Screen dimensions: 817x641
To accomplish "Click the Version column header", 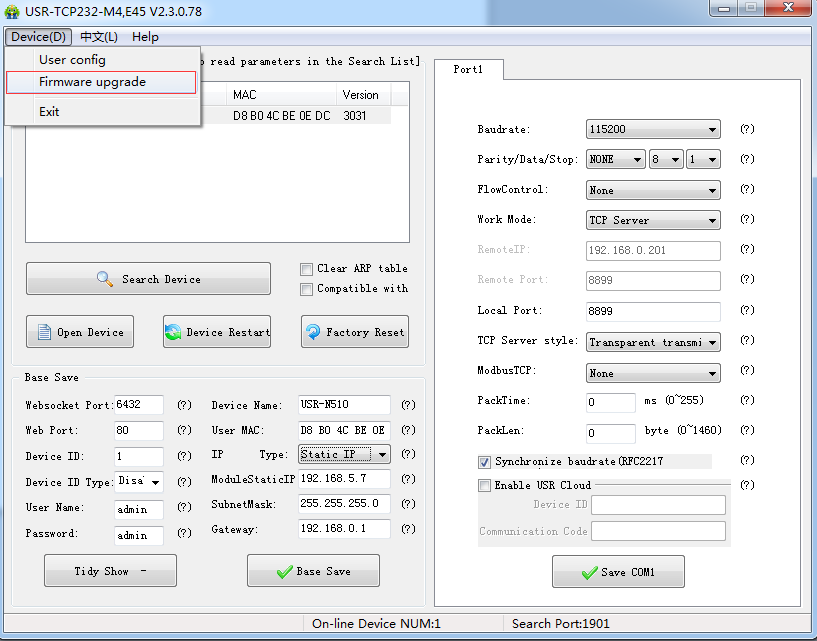I will point(363,95).
